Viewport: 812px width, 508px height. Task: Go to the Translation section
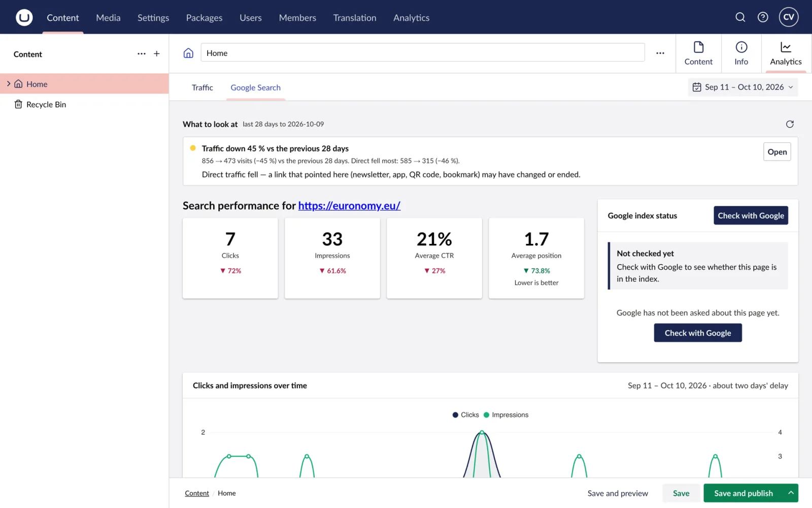[x=355, y=18]
